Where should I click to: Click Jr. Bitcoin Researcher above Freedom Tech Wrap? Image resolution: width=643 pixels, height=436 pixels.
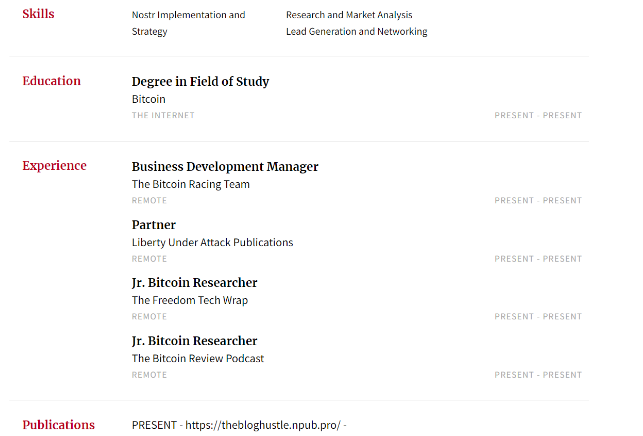[x=194, y=283]
